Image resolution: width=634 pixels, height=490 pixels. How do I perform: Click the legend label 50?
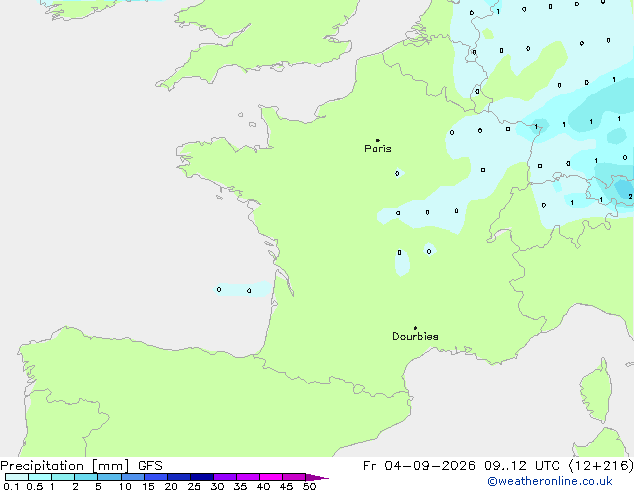(x=309, y=486)
